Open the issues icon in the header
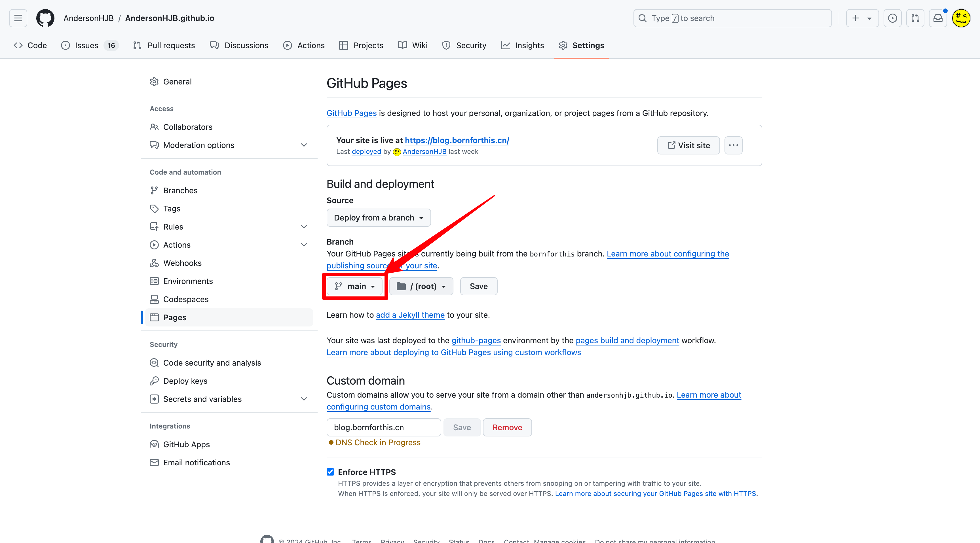Viewport: 980px width, 543px height. coord(892,18)
